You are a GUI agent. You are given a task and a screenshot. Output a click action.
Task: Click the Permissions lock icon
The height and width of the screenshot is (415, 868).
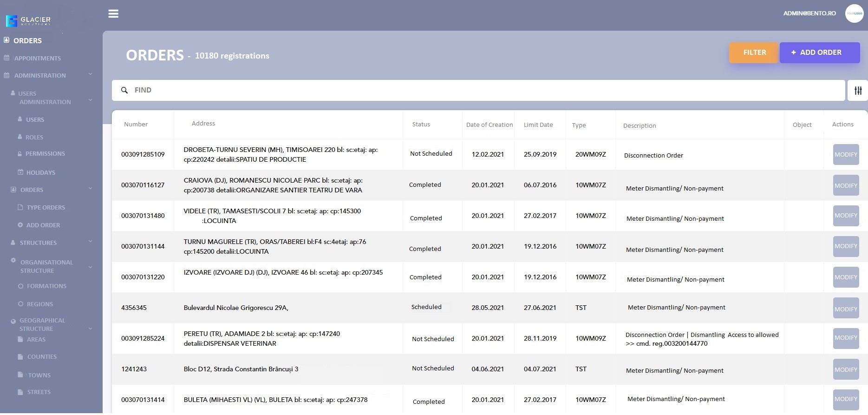pyautogui.click(x=20, y=154)
